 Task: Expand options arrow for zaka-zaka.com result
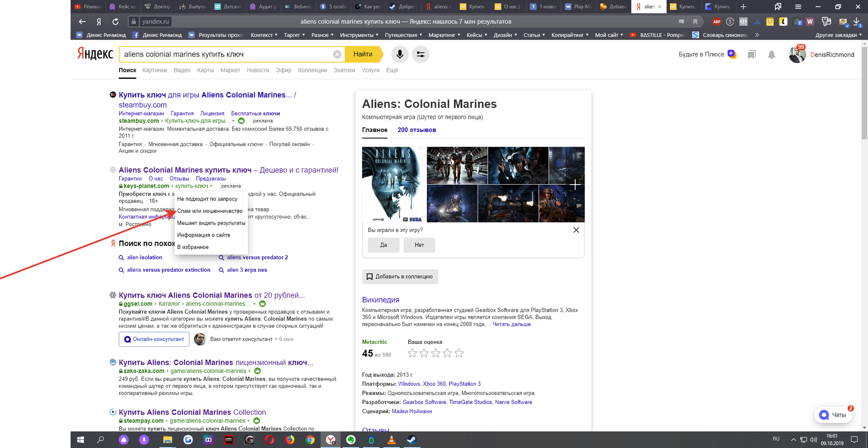[249, 371]
